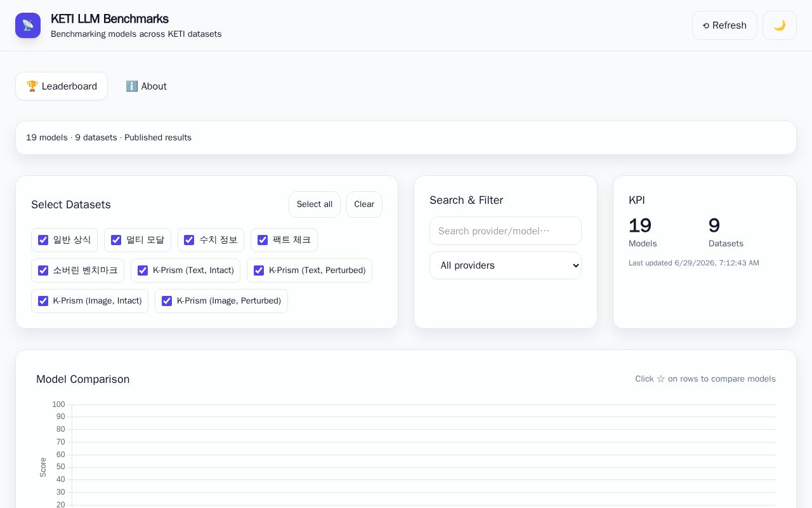812x508 pixels.
Task: Click the KETI LLM Benchmarks title
Action: (110, 18)
